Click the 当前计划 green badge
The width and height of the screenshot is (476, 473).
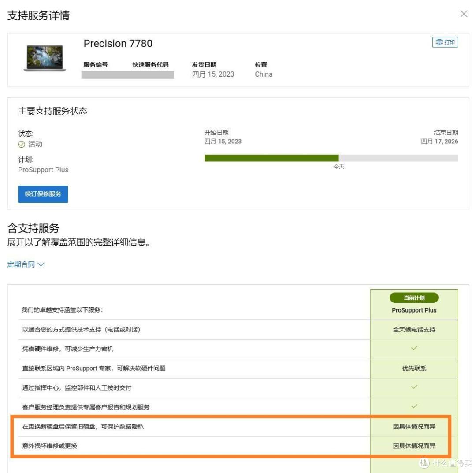413,298
